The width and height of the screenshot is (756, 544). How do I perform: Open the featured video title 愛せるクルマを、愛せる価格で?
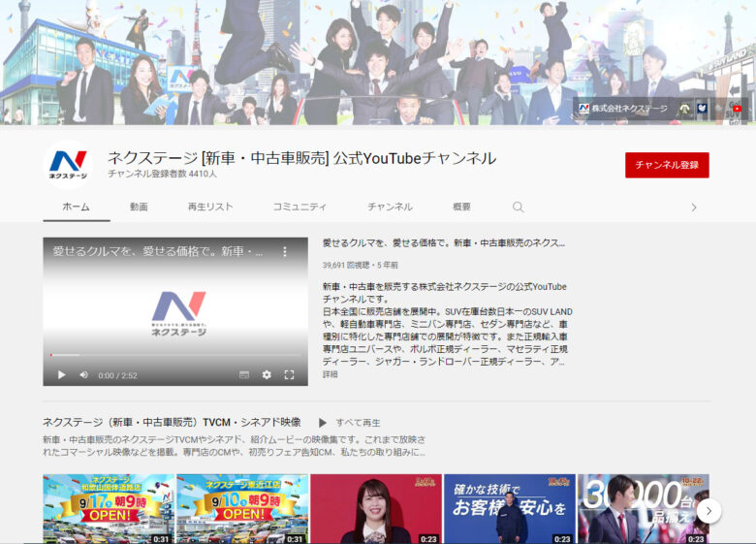[x=444, y=243]
